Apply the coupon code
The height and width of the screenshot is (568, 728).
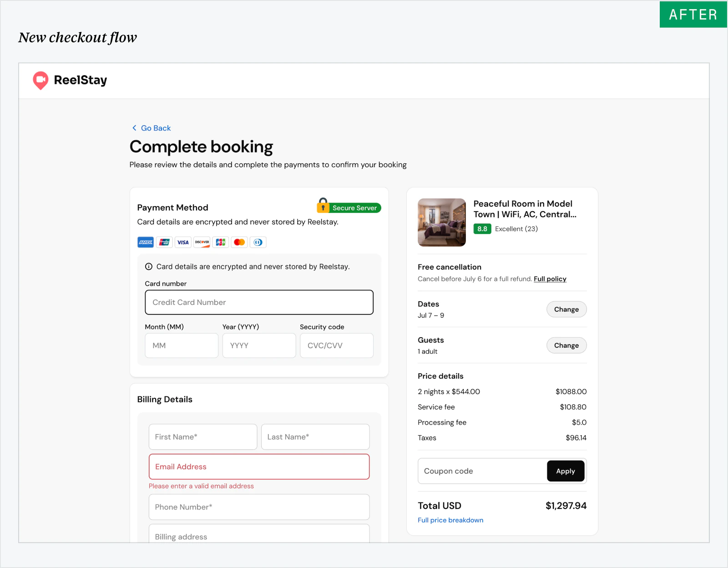tap(566, 471)
